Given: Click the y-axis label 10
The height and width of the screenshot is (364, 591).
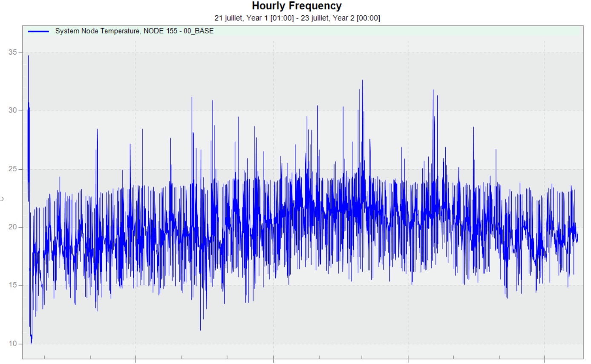Looking at the screenshot, I should click(12, 344).
